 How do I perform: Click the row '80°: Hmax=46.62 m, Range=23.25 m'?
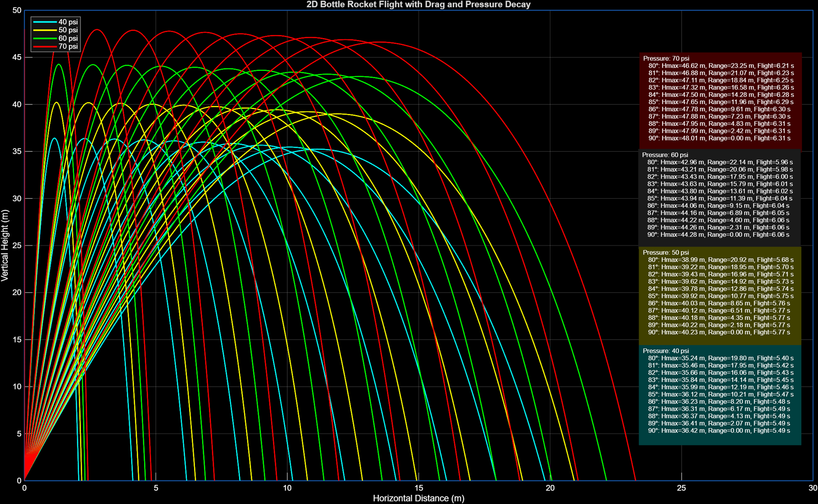click(x=721, y=66)
